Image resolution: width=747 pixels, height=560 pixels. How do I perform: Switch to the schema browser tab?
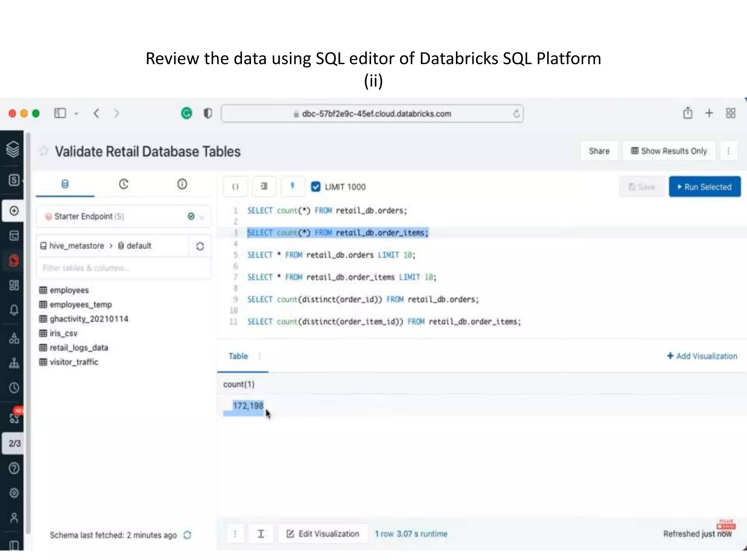tap(65, 184)
